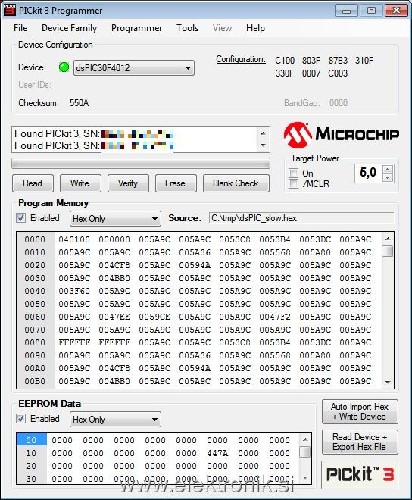Screen dimensions: 412x500
Task: Select Program Memory address row 00A0
Action: click(35, 368)
